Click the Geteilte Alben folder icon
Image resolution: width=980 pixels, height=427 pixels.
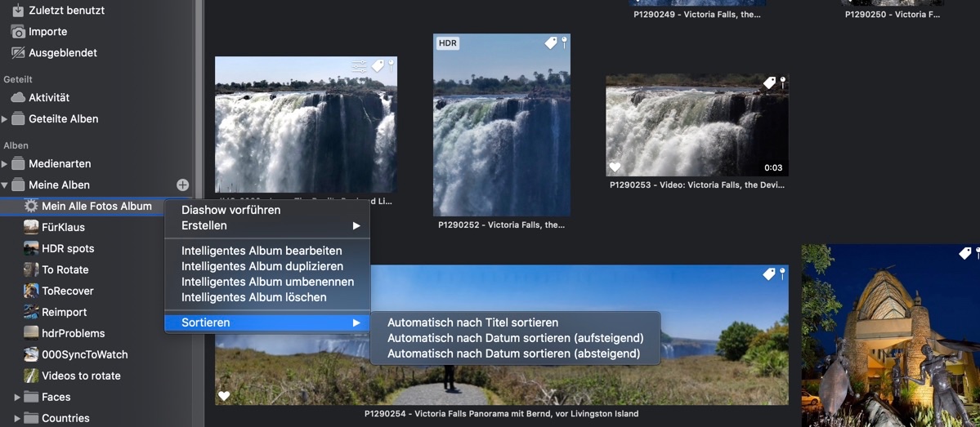(19, 119)
